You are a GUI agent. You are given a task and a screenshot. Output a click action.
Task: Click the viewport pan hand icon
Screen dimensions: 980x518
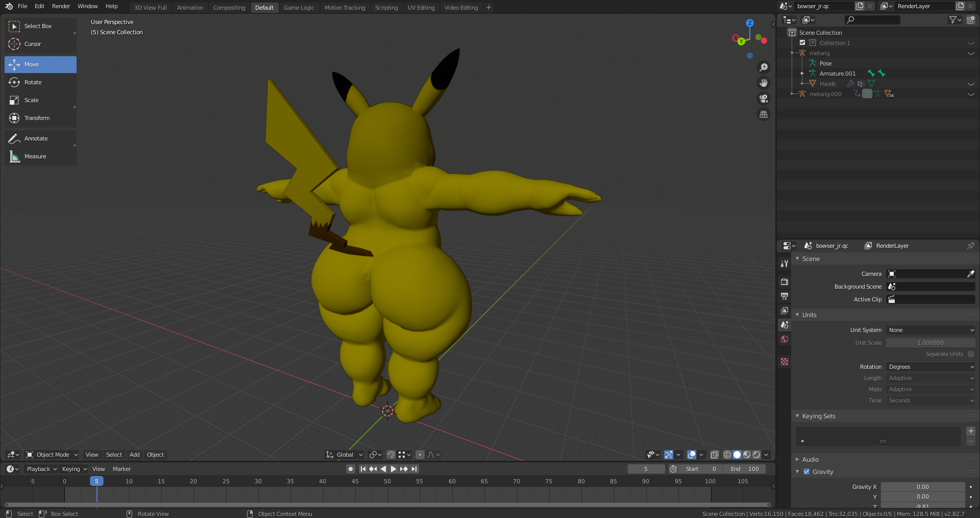pos(764,83)
